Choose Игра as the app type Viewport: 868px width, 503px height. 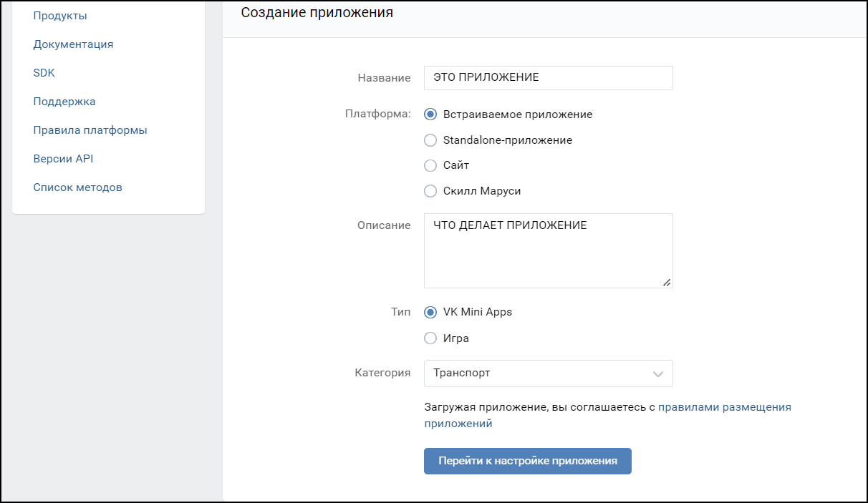pos(430,338)
